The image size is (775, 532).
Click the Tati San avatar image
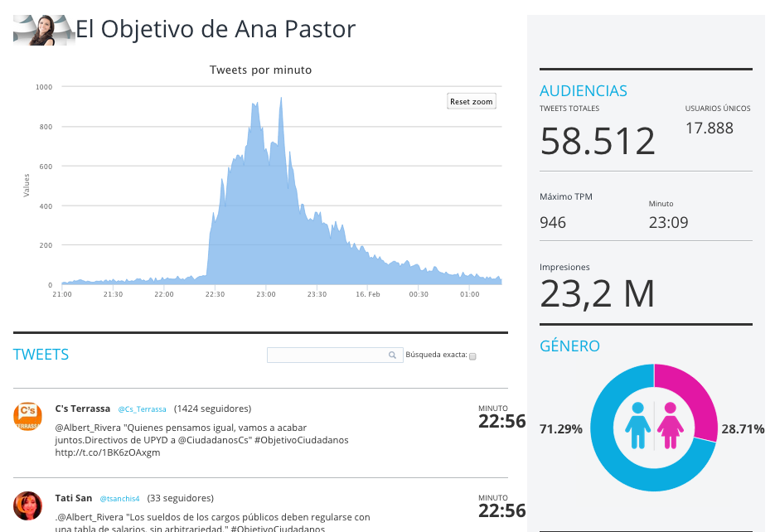27,505
